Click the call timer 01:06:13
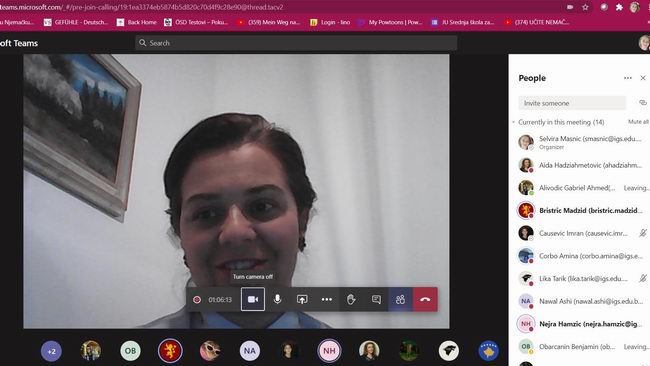The height and width of the screenshot is (366, 650). (220, 300)
